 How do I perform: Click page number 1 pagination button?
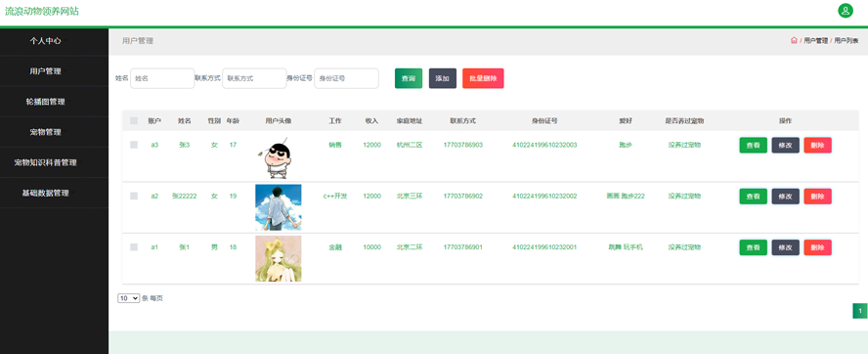pyautogui.click(x=860, y=311)
